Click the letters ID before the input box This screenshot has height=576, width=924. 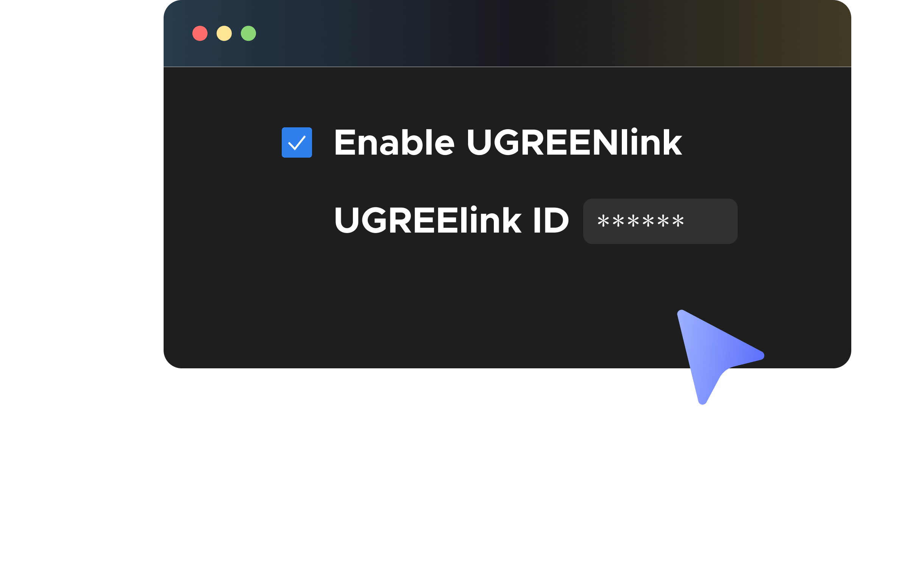click(x=551, y=220)
